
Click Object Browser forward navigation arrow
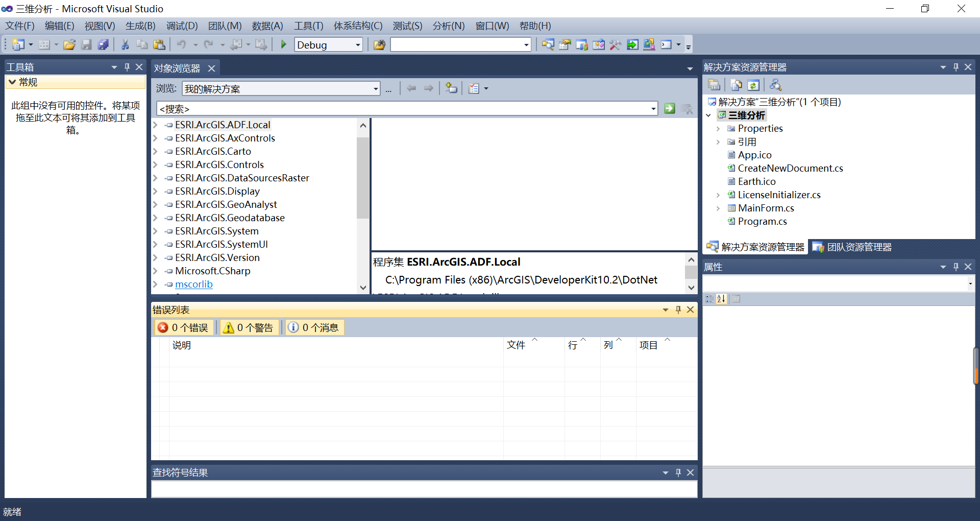click(429, 88)
